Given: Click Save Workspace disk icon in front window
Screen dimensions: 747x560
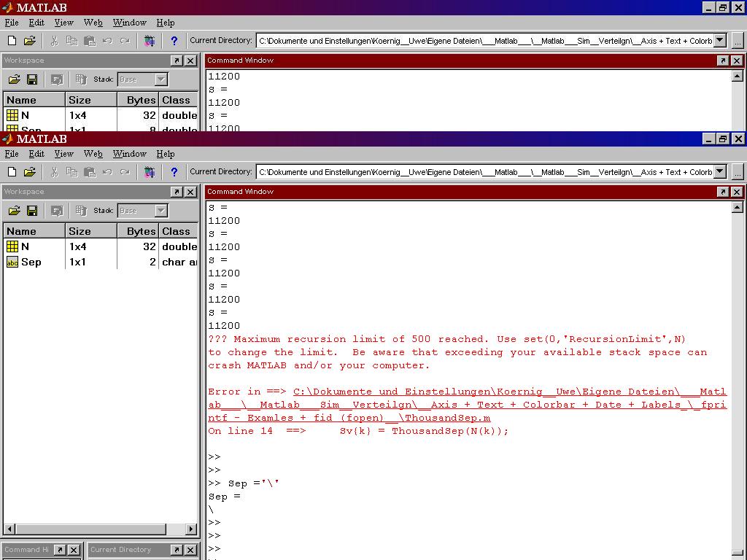Looking at the screenshot, I should pyautogui.click(x=32, y=211).
